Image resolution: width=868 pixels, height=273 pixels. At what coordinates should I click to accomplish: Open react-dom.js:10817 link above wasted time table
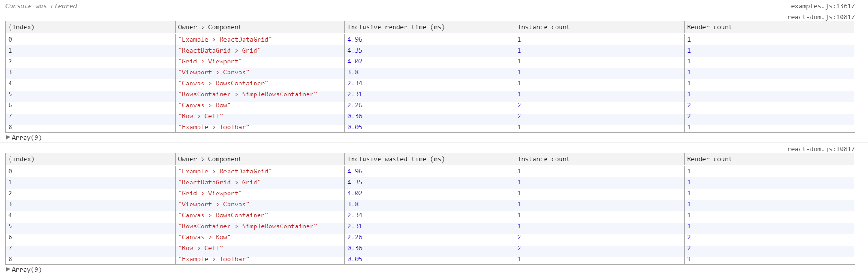tap(821, 149)
